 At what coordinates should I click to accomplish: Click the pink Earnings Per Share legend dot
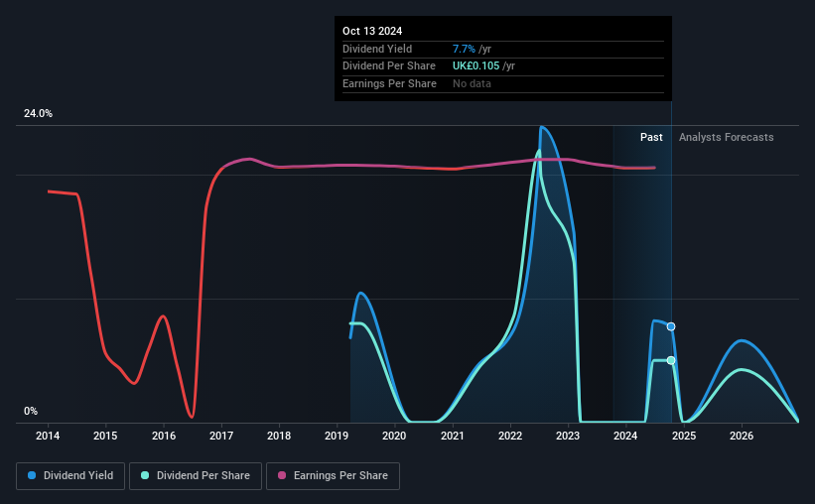coord(282,475)
